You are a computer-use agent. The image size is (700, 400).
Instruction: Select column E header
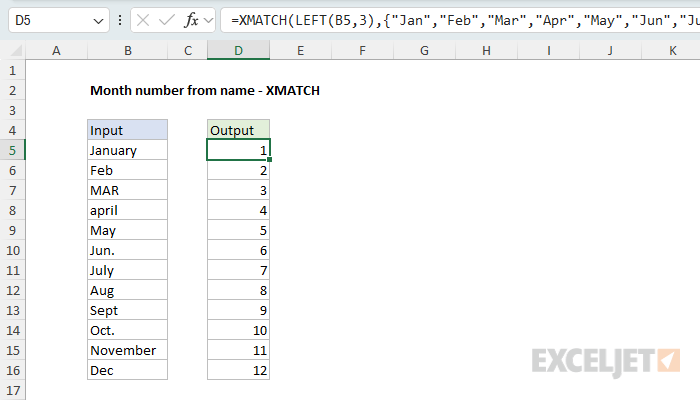tap(300, 50)
